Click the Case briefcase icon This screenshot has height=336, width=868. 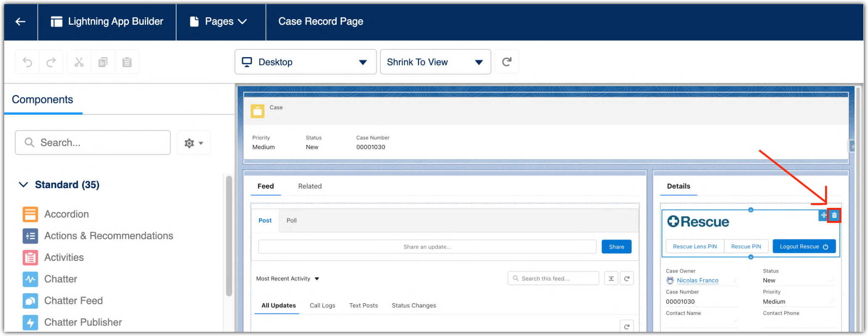[258, 111]
